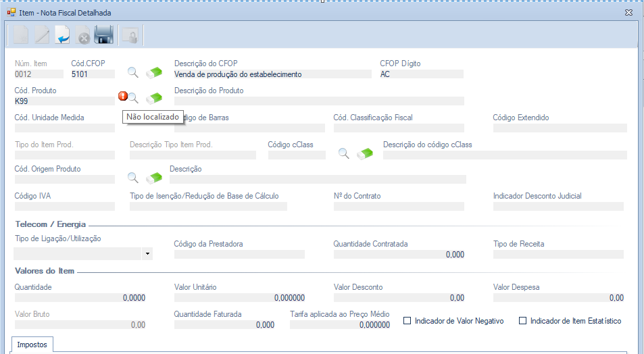Select the Impostos tab

[x=32, y=345]
